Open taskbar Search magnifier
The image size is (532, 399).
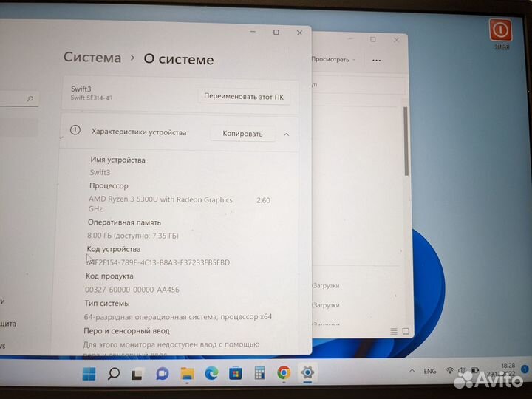[114, 374]
